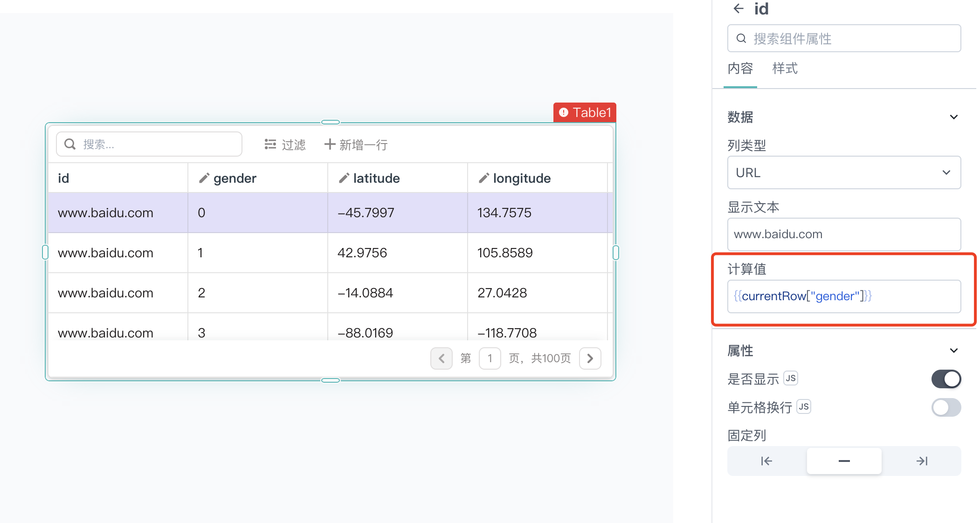Image resolution: width=980 pixels, height=523 pixels.
Task: Click the 过滤 button
Action: pos(285,145)
